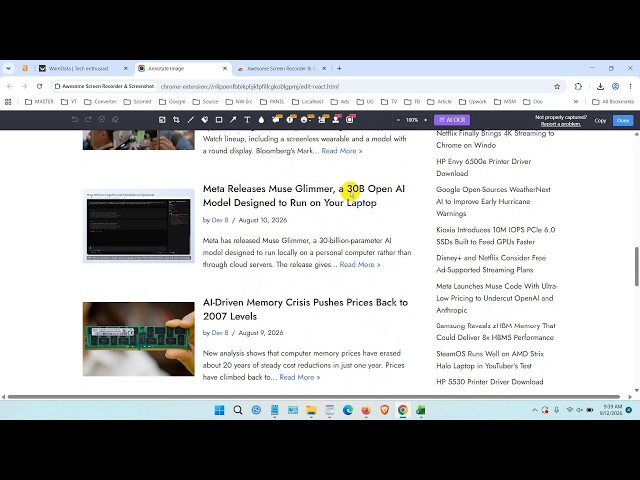The image size is (640, 480).
Task: Choose the rectangle shape tool
Action: point(219,120)
